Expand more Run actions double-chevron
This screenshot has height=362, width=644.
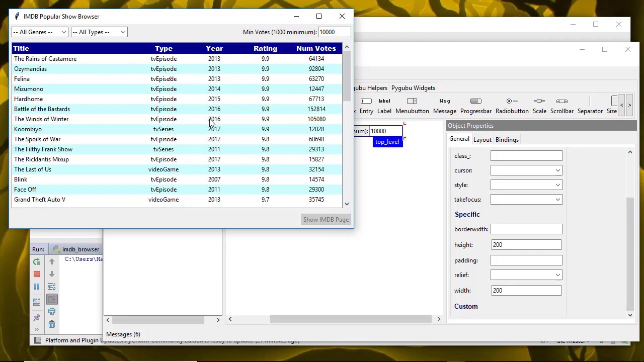[37, 329]
